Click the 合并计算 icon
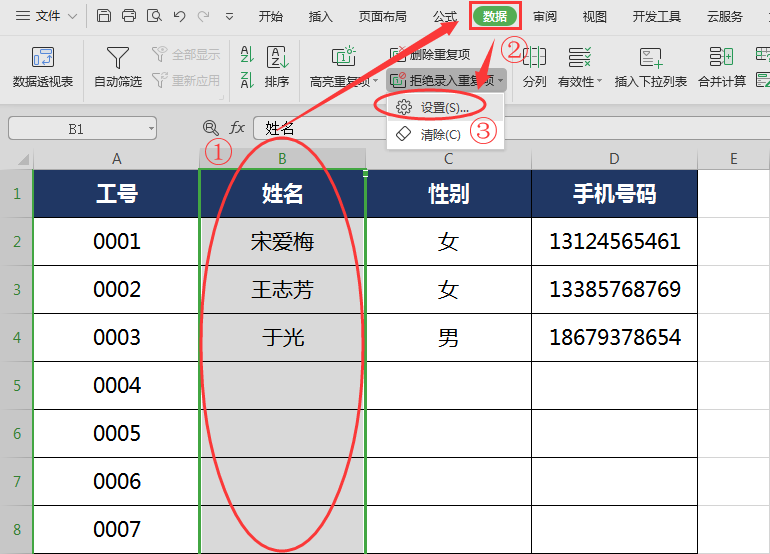 (x=722, y=57)
